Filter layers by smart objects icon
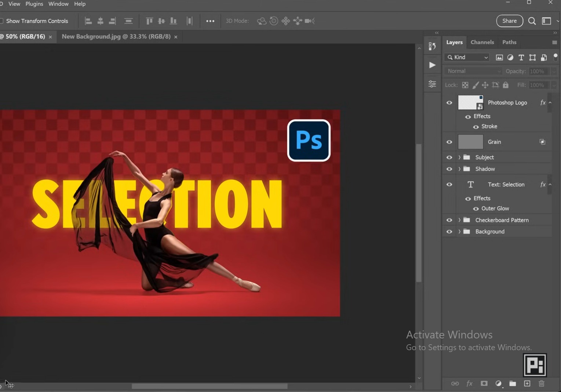The height and width of the screenshot is (392, 561). coord(544,57)
